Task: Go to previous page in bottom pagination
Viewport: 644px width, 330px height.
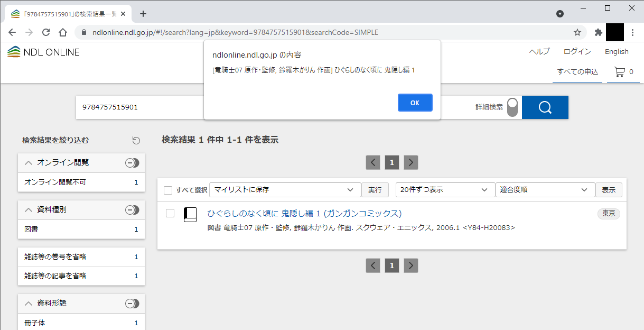Action: coord(373,265)
